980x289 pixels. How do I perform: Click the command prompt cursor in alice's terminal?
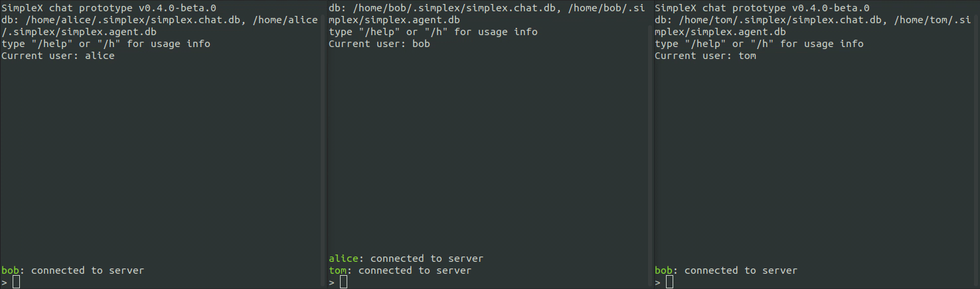17,282
